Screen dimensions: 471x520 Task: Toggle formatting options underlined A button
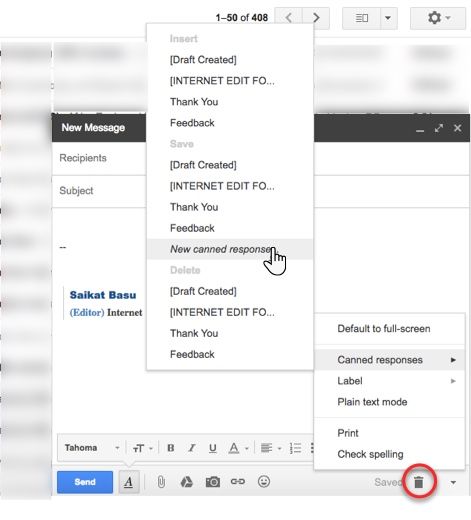[129, 482]
